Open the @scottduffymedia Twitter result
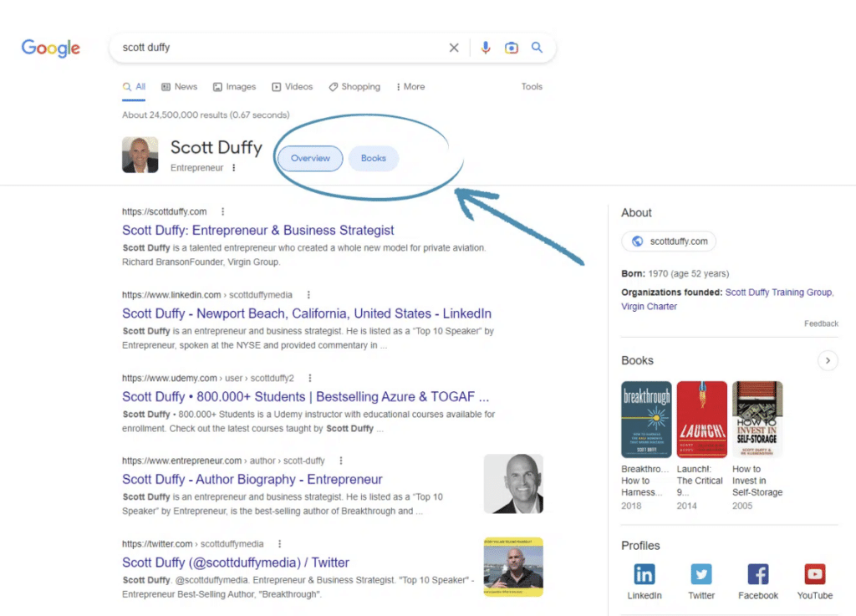856x616 pixels. (x=236, y=563)
